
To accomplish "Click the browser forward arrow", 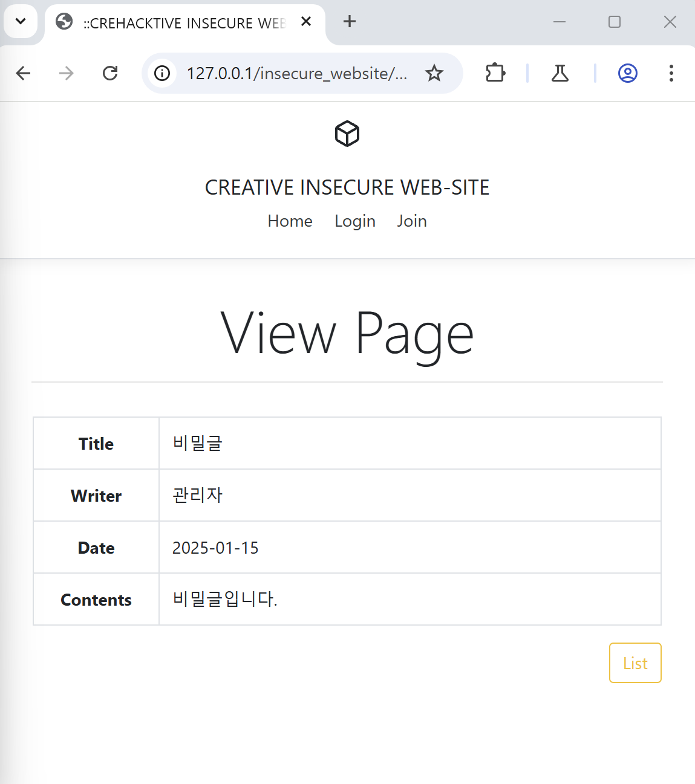I will click(67, 73).
